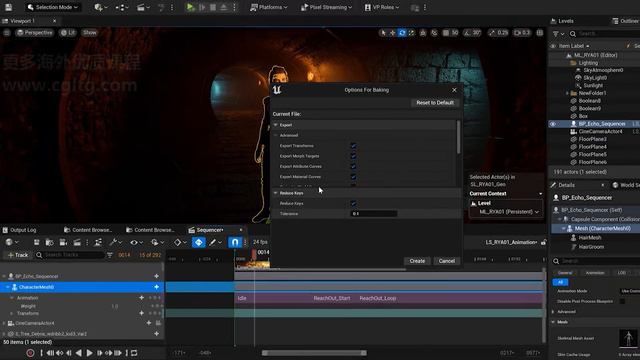Select the scale gizmo icon in viewport
The image size is (640, 360).
(x=411, y=33)
